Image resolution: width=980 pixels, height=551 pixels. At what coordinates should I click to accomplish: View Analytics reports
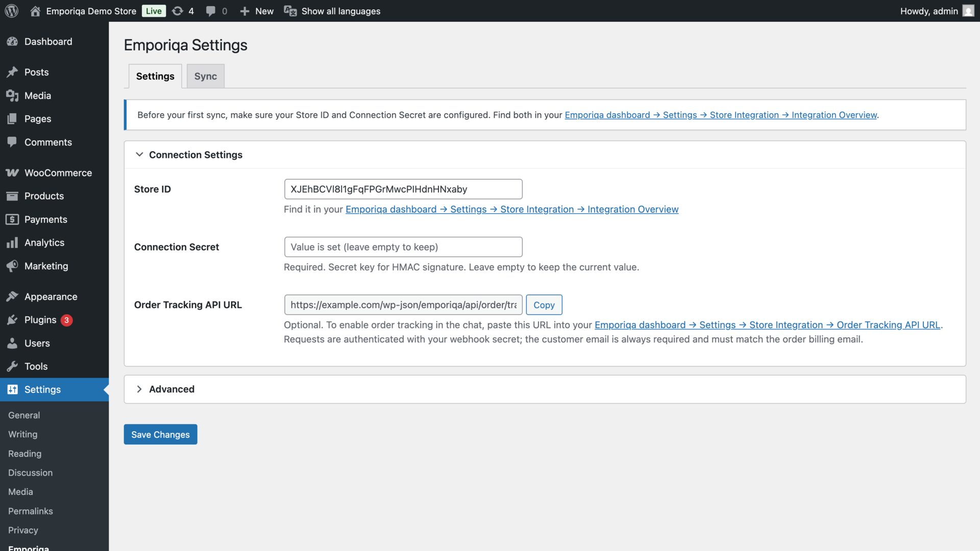44,242
